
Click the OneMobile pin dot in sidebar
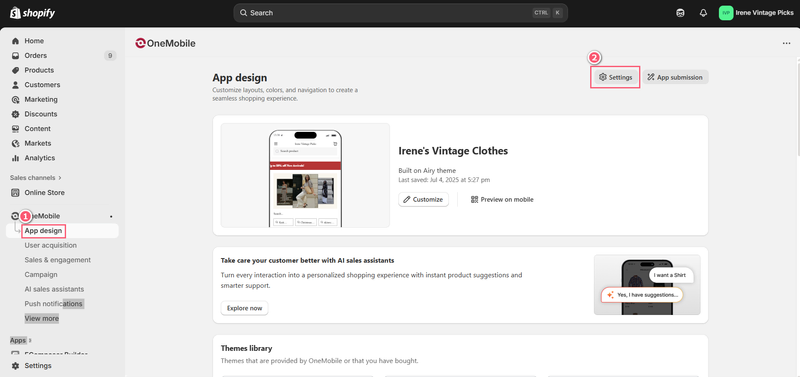111,216
